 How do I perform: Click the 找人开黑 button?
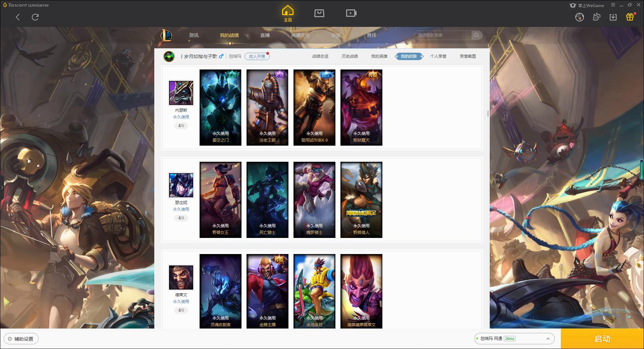point(257,56)
